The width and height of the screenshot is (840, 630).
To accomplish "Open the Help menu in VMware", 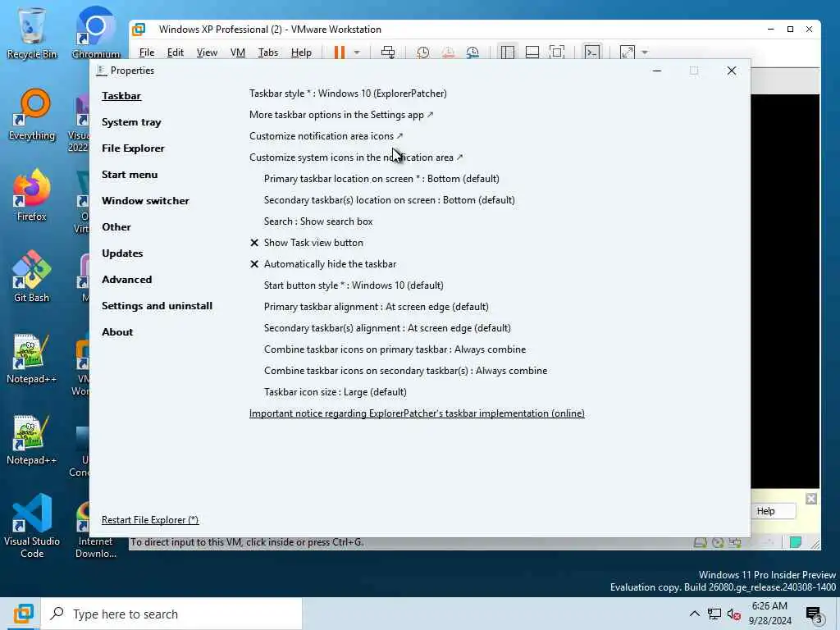I will click(x=301, y=52).
